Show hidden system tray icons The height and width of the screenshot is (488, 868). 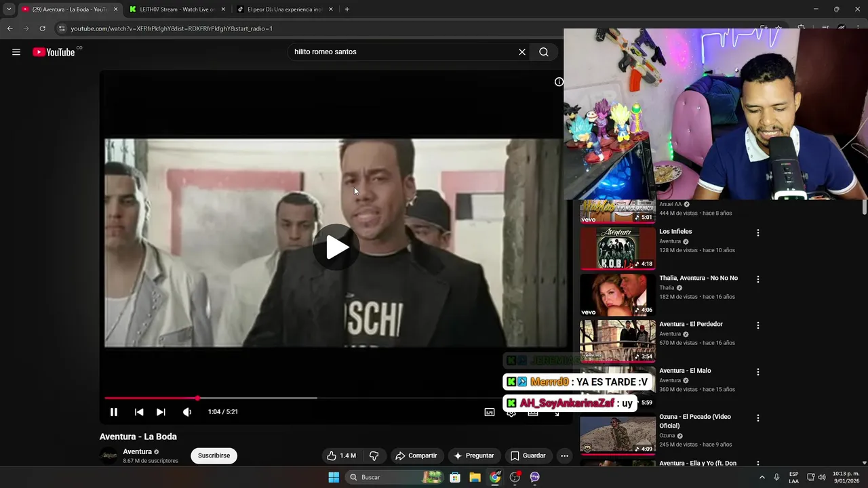coord(762,478)
